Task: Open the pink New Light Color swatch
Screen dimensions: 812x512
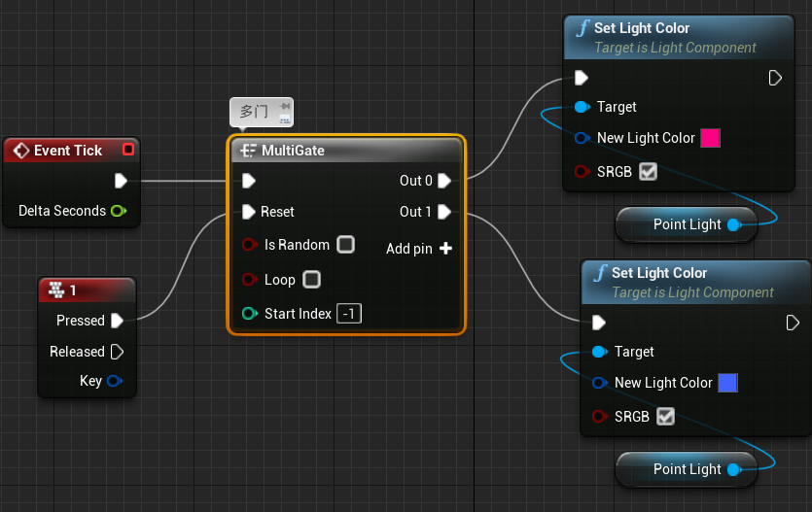Action: [x=710, y=138]
